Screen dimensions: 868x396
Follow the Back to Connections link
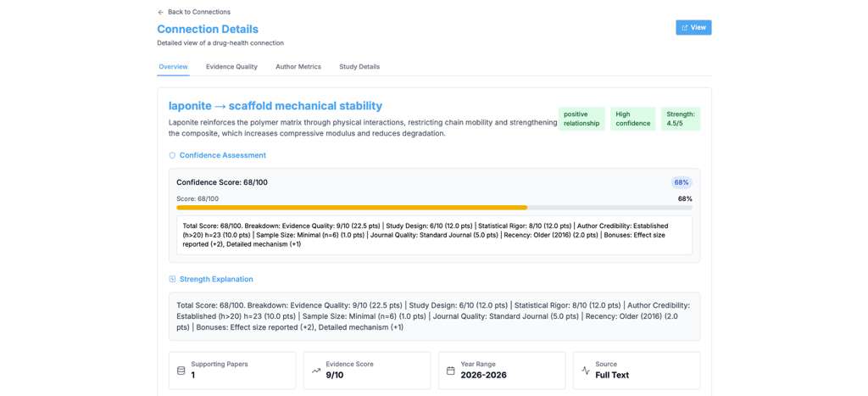click(x=198, y=13)
